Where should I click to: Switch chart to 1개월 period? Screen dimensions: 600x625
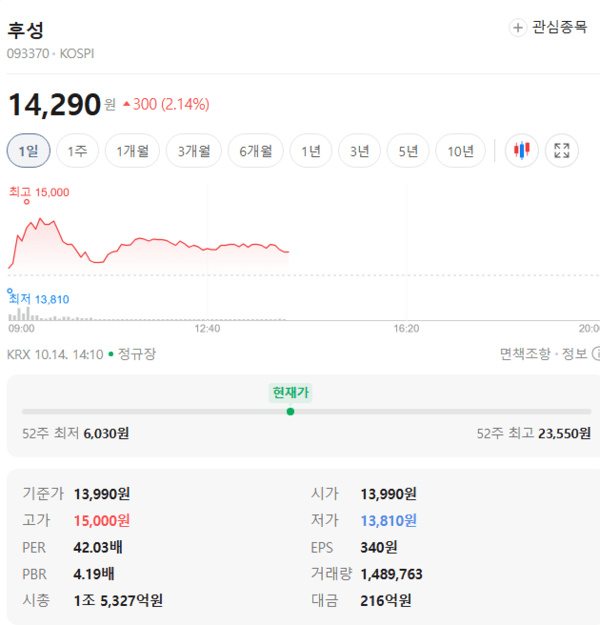click(x=132, y=151)
